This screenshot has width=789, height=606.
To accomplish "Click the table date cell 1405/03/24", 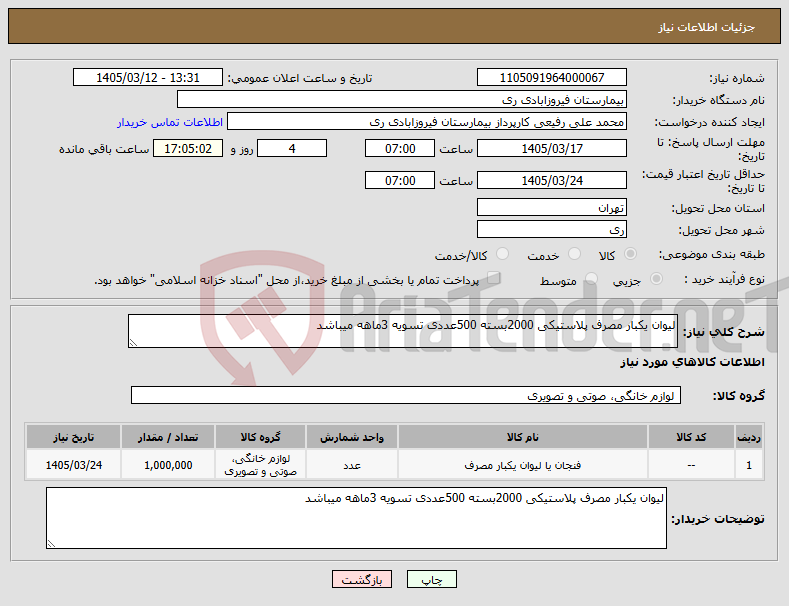I will (x=73, y=465).
